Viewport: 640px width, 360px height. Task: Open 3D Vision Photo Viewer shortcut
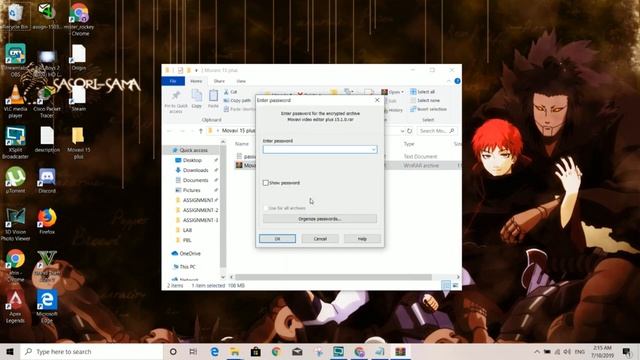point(15,224)
